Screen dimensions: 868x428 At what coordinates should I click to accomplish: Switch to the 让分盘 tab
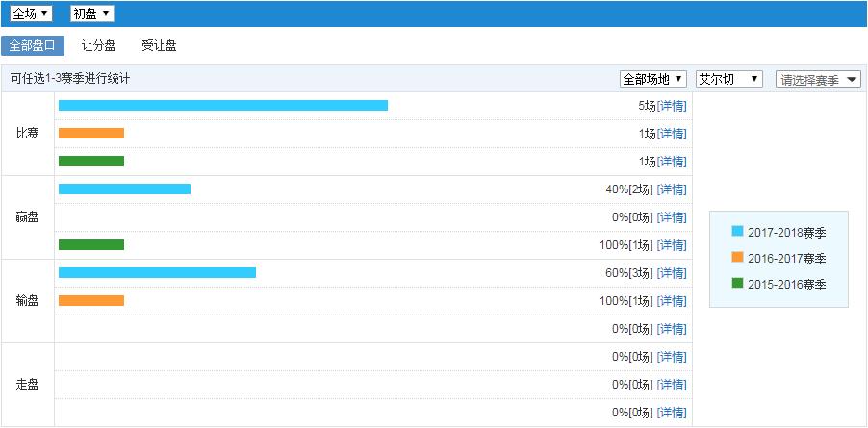(99, 45)
